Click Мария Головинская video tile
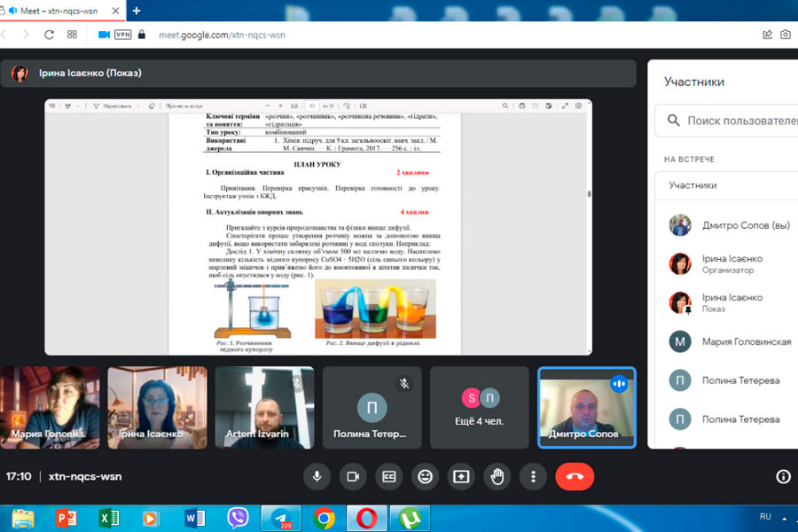Image resolution: width=798 pixels, height=532 pixels. [50, 407]
